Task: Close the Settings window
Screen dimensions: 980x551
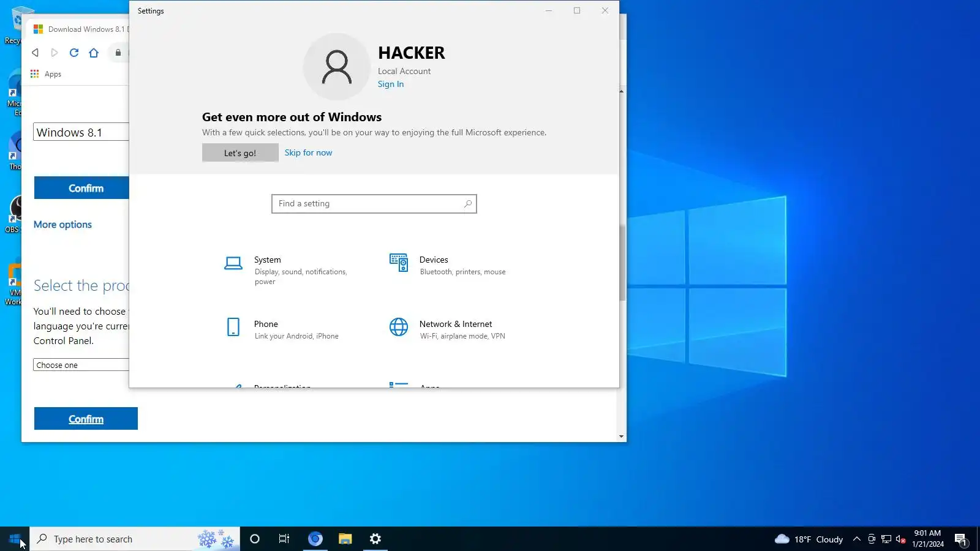Action: click(x=605, y=10)
